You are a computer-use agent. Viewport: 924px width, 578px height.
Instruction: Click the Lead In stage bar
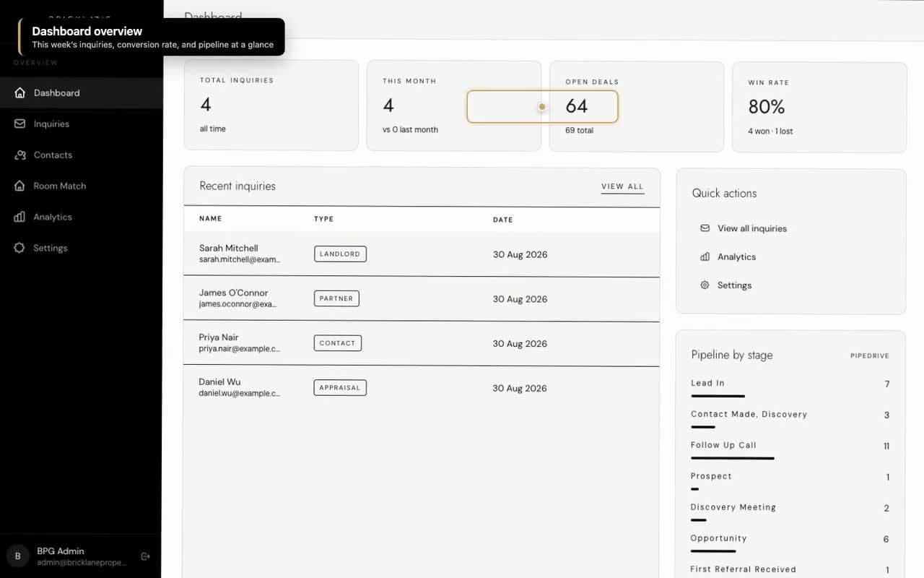coord(718,396)
